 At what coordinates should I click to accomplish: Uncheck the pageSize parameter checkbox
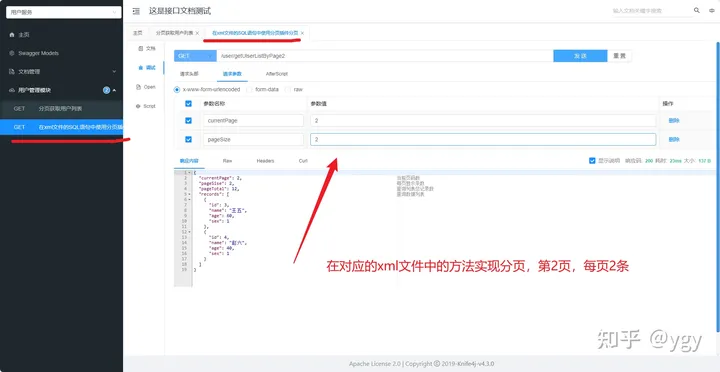(188, 139)
